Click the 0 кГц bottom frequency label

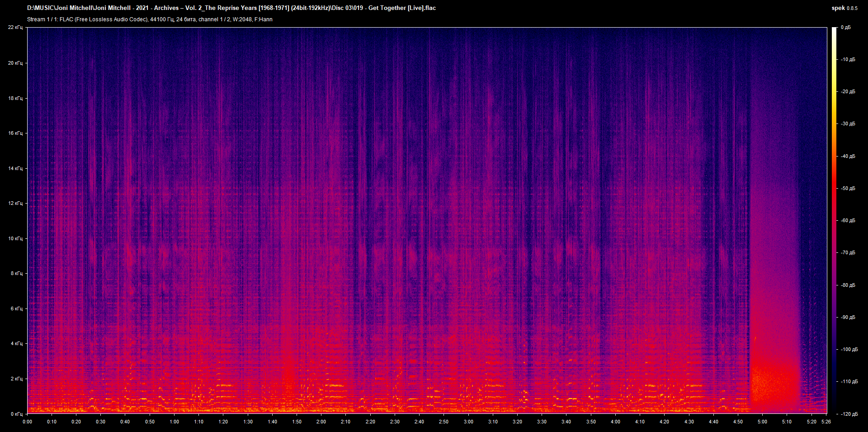tap(16, 414)
